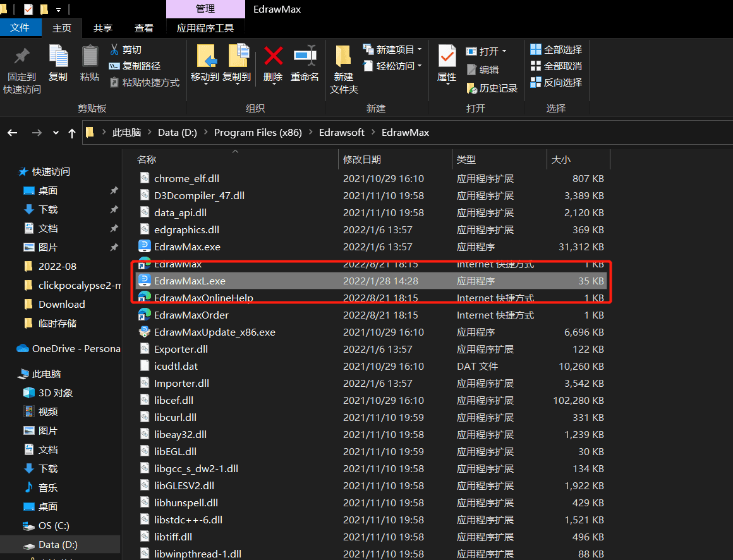Click Select none (全部取消)
This screenshot has width=733, height=560.
pyautogui.click(x=556, y=66)
